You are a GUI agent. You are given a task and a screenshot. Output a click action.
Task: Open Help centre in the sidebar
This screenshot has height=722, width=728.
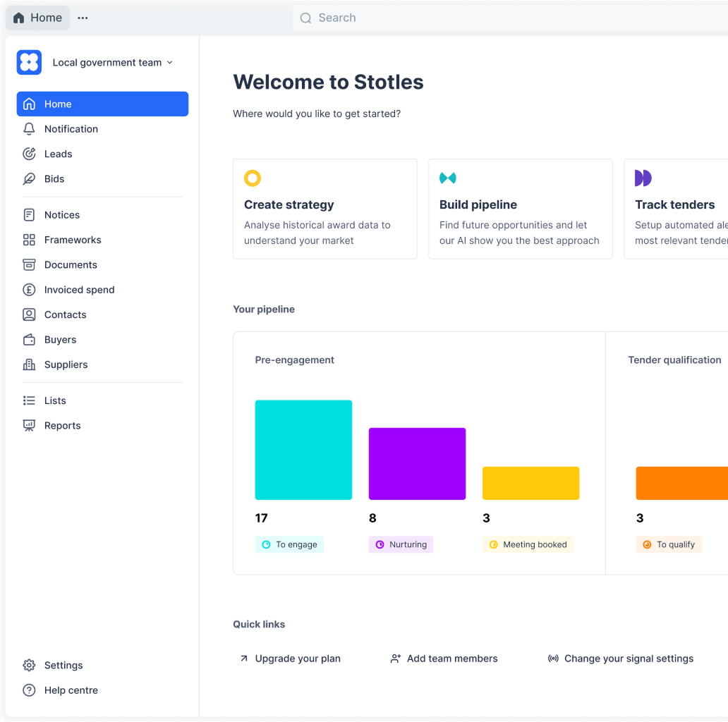tap(102, 690)
